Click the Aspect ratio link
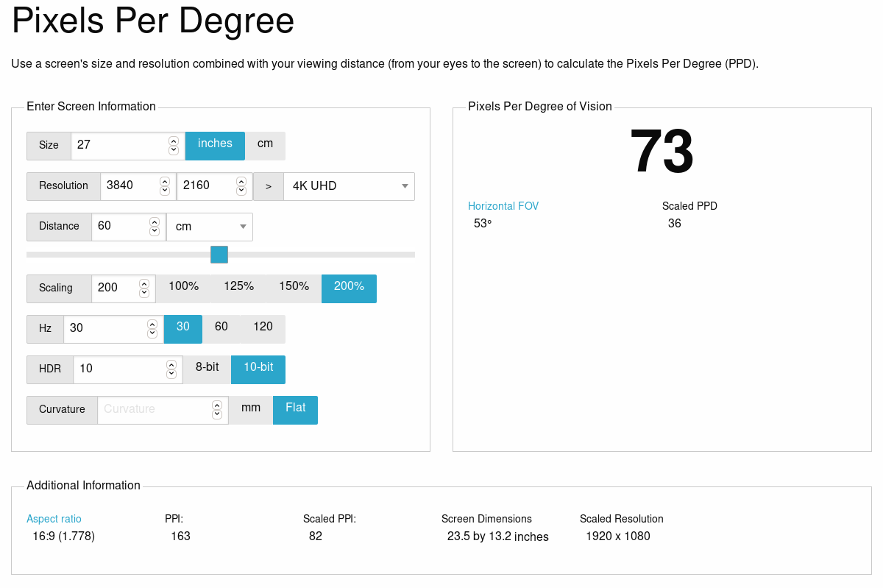Image resolution: width=883 pixels, height=588 pixels. point(54,519)
